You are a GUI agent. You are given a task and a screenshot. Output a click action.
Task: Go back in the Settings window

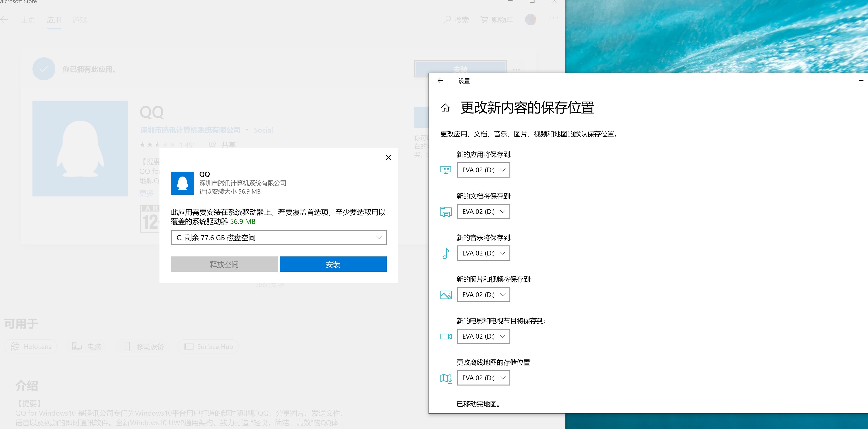coord(440,81)
